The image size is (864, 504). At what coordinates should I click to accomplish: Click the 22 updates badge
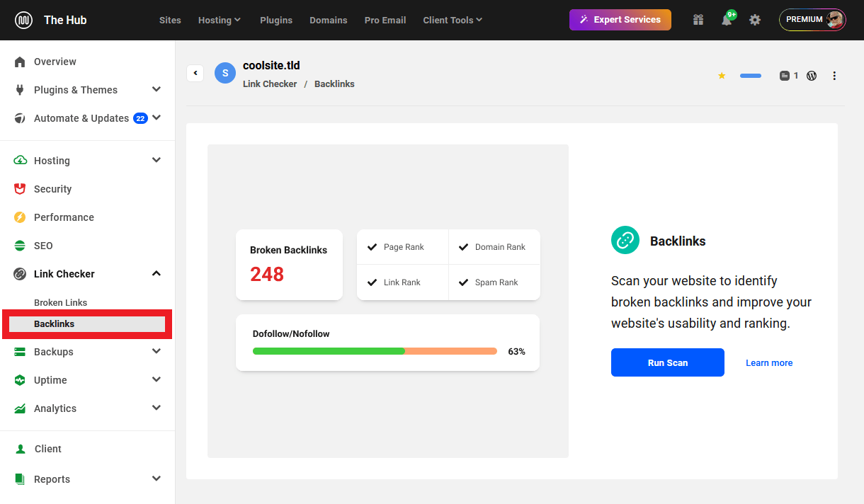[140, 118]
